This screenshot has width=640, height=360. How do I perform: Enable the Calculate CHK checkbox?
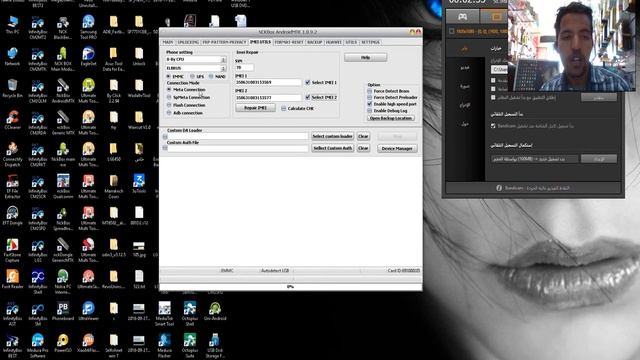(284, 109)
